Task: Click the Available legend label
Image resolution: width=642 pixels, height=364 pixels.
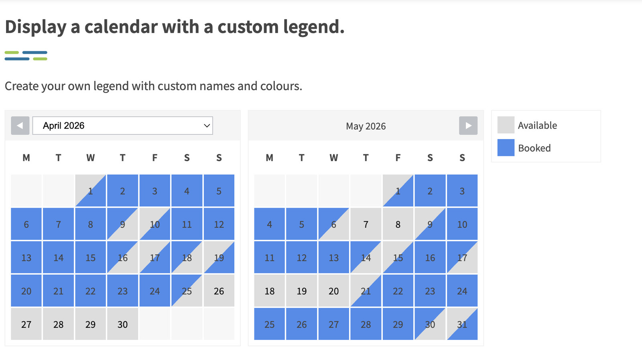Action: pos(538,125)
